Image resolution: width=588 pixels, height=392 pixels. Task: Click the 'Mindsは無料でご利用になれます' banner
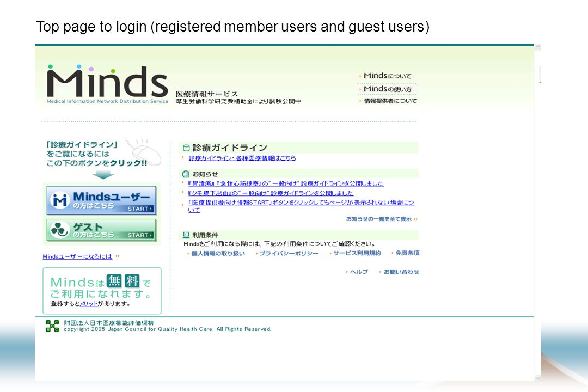point(102,291)
